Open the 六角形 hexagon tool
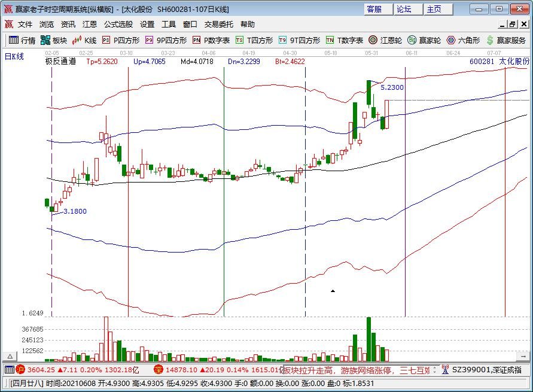 click(x=464, y=40)
